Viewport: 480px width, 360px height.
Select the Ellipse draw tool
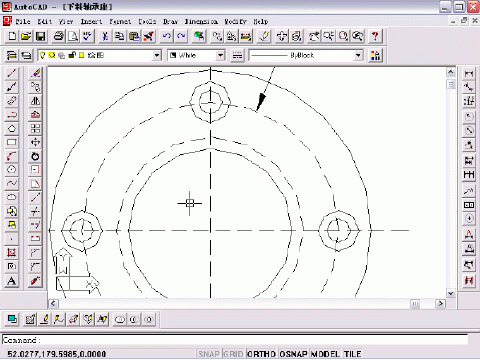coord(12,197)
